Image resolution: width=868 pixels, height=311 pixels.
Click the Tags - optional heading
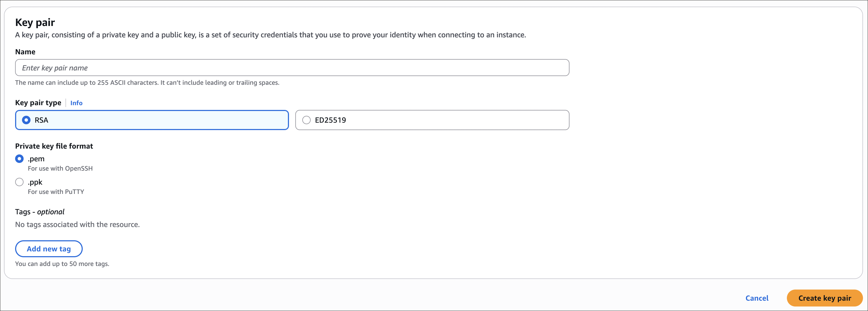point(40,212)
